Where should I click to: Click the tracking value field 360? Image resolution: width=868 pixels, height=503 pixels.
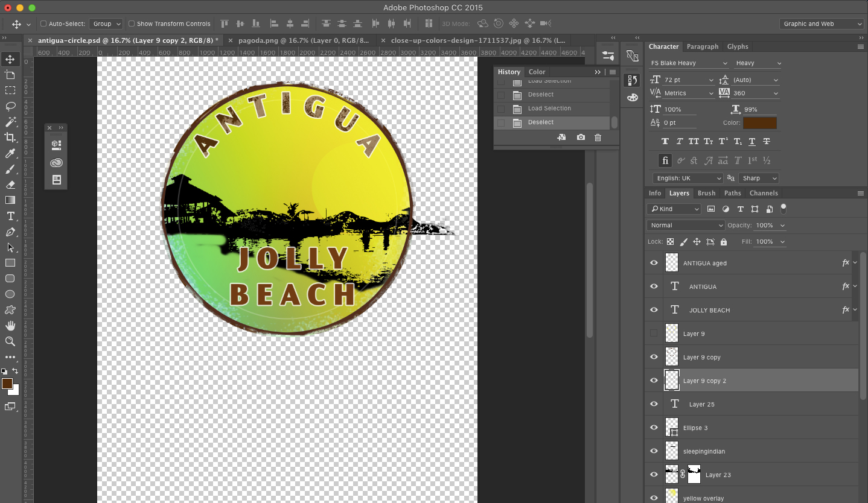coord(755,93)
